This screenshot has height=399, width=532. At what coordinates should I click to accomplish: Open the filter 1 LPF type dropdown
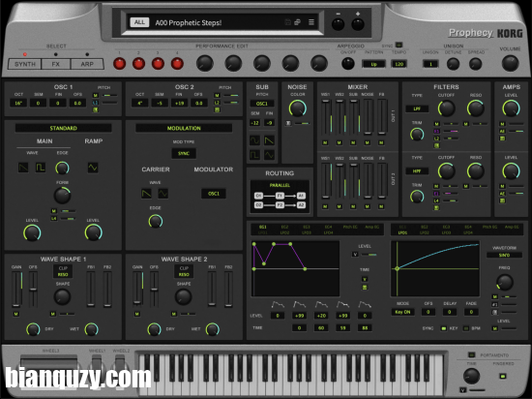pos(417,108)
